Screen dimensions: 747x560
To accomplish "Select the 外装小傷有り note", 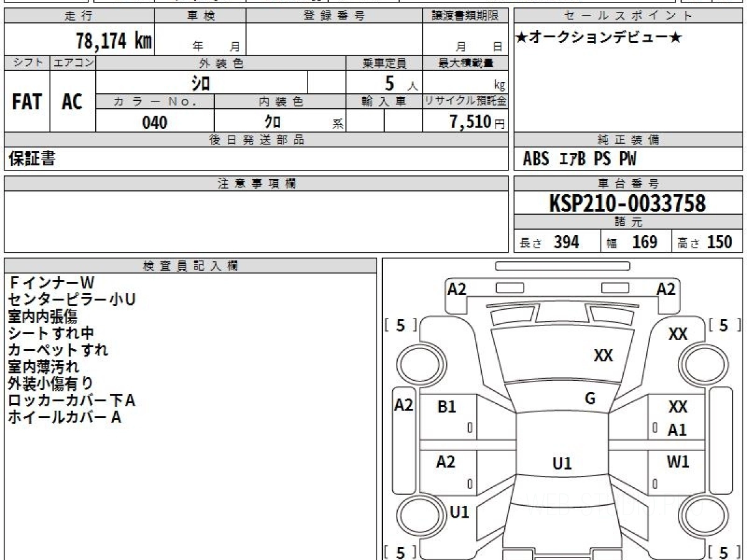I will tap(51, 383).
